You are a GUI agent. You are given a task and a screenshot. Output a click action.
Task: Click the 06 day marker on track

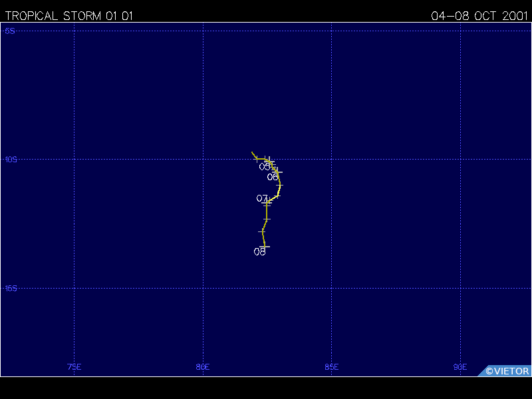pyautogui.click(x=273, y=177)
